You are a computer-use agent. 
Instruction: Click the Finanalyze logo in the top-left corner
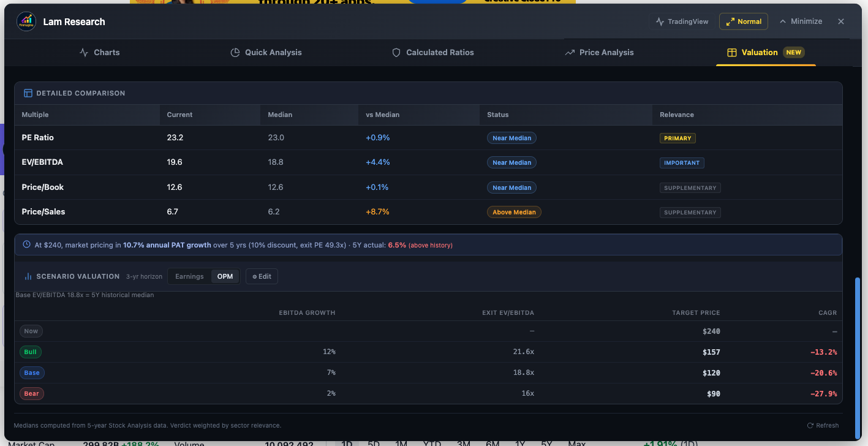click(x=26, y=21)
